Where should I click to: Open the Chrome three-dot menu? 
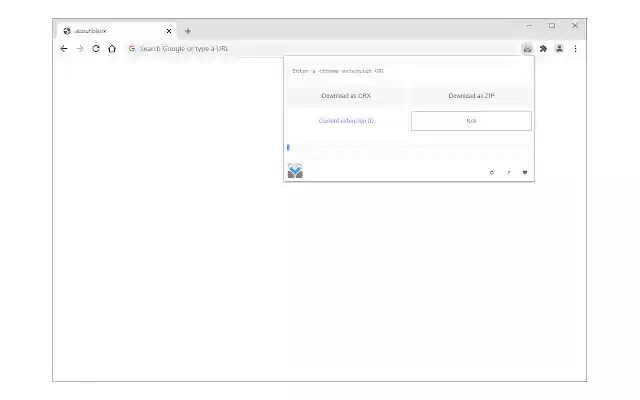(x=576, y=49)
